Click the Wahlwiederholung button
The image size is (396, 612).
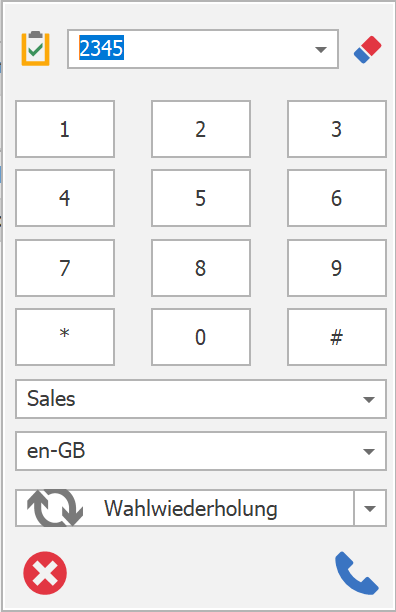(x=185, y=508)
